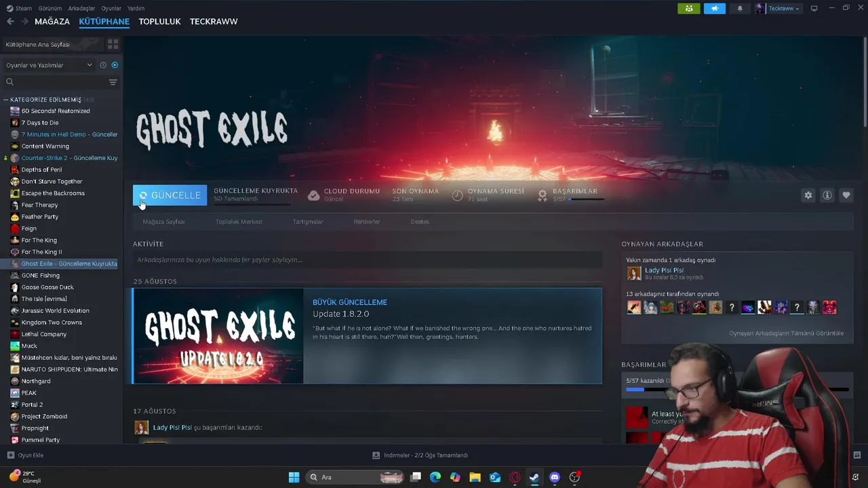Click the Cloud Durumu status icon
This screenshot has width=868, height=488.
(313, 195)
